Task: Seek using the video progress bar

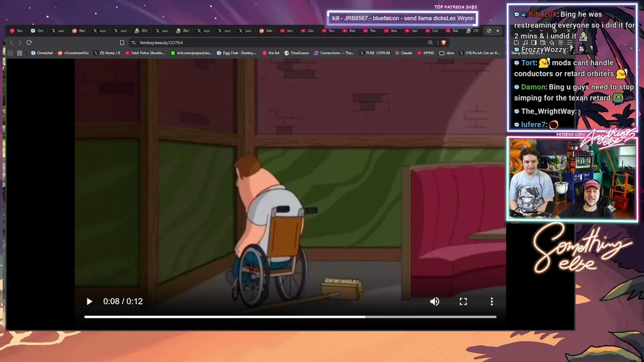Action: [x=290, y=317]
